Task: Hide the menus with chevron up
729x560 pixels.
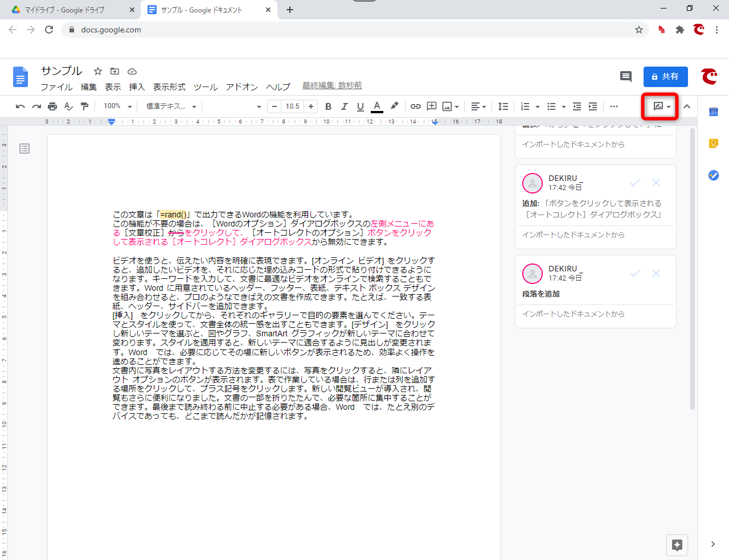Action: [x=687, y=106]
